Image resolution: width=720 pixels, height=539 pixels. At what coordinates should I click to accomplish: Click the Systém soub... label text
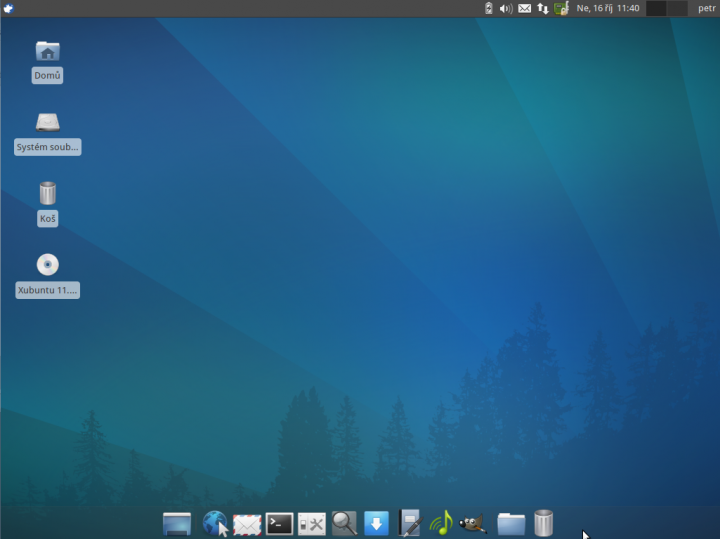point(48,147)
